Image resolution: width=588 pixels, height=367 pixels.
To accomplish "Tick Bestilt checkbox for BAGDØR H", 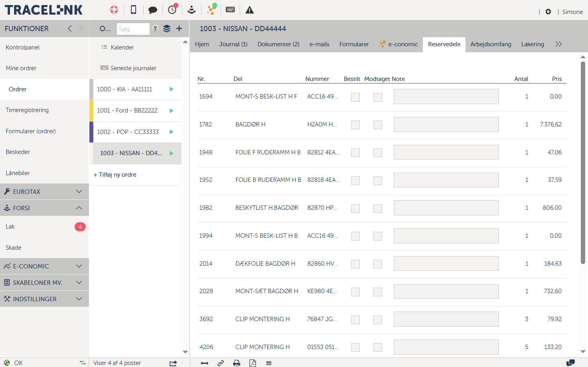I will 355,125.
